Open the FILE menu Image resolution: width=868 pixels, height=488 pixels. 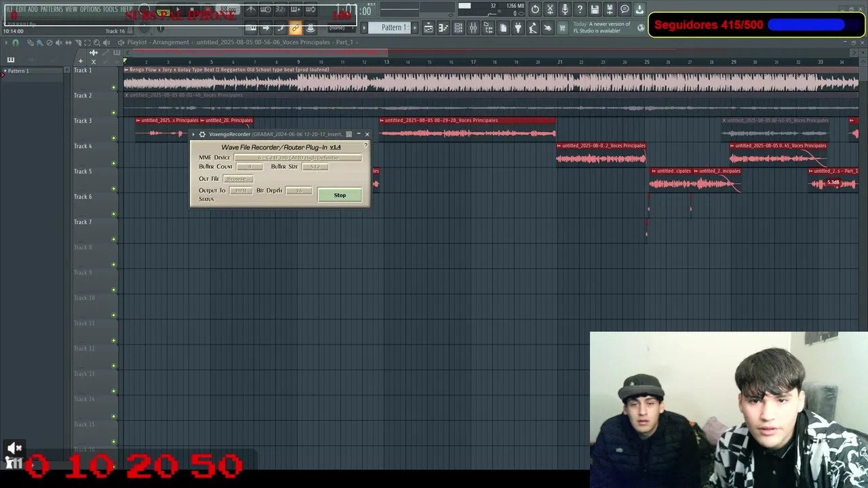point(9,9)
